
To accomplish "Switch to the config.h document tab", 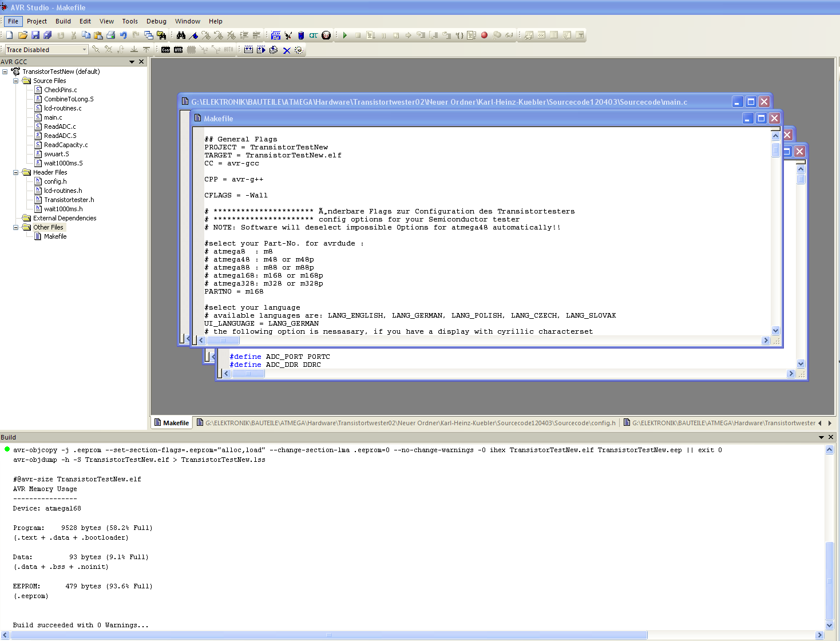I will (x=406, y=423).
